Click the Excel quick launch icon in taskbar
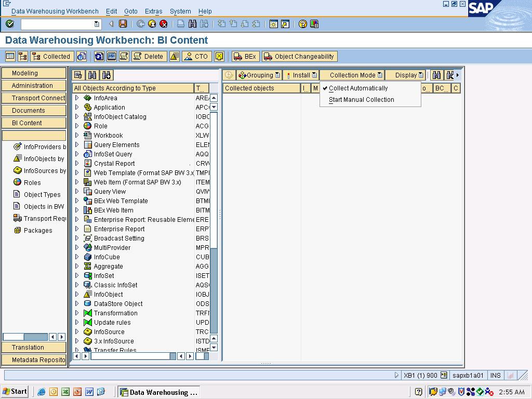Viewport: 532px width, 399px height. (65, 392)
